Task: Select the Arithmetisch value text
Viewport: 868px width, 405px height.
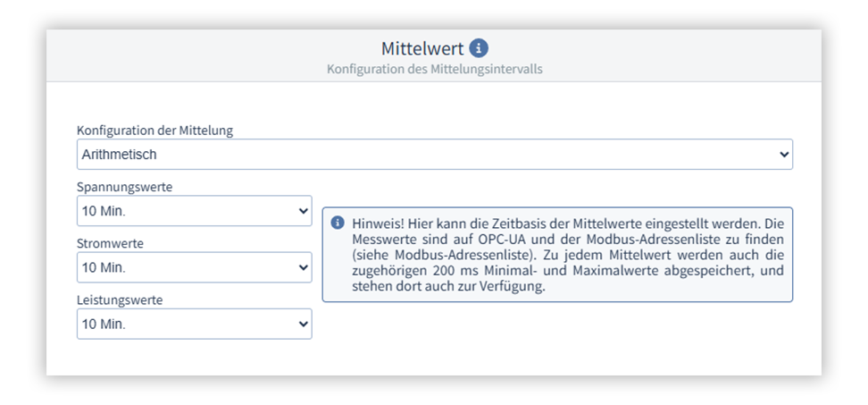Action: [119, 155]
